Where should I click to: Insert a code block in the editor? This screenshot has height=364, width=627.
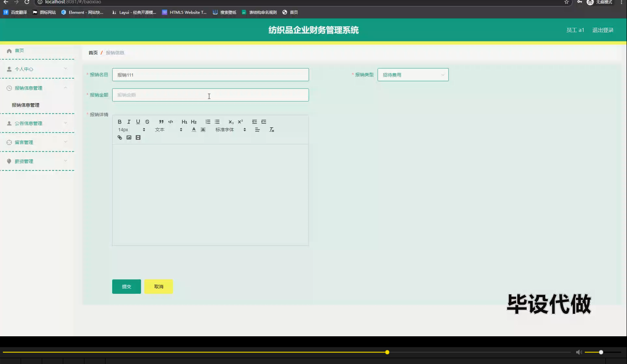click(170, 122)
